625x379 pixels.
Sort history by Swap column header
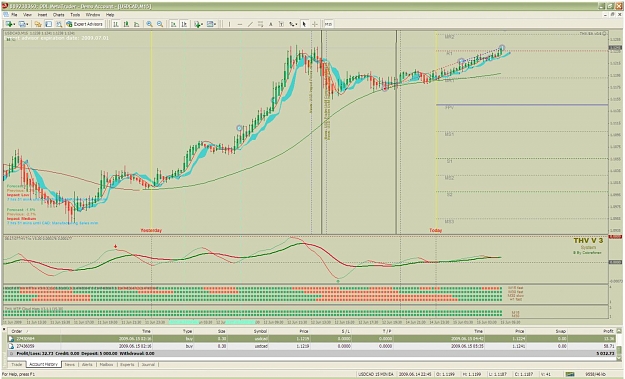[546, 331]
